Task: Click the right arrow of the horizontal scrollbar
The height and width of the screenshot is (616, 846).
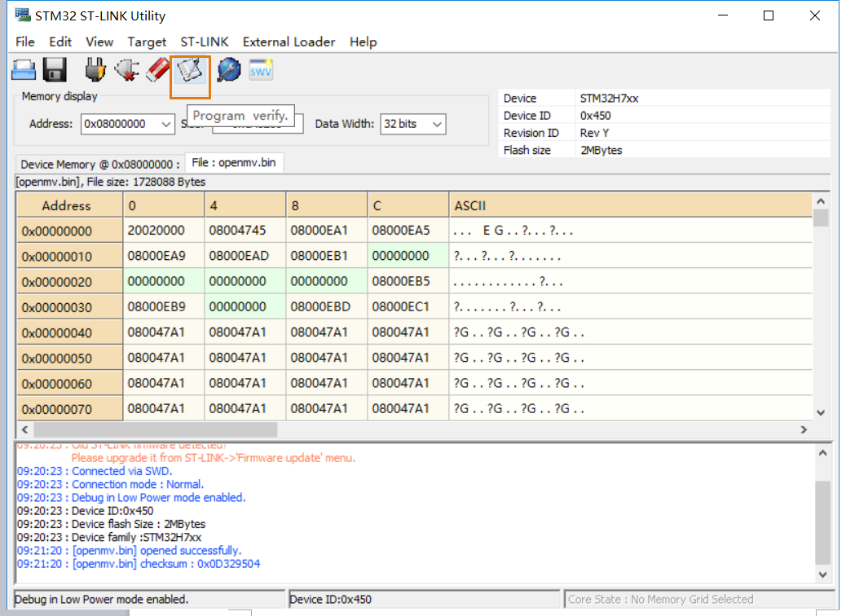Action: [x=804, y=429]
